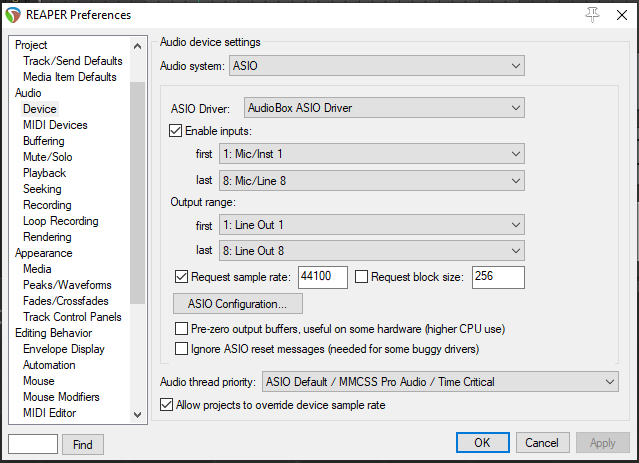Close the REAPER Preferences dialog

click(622, 15)
